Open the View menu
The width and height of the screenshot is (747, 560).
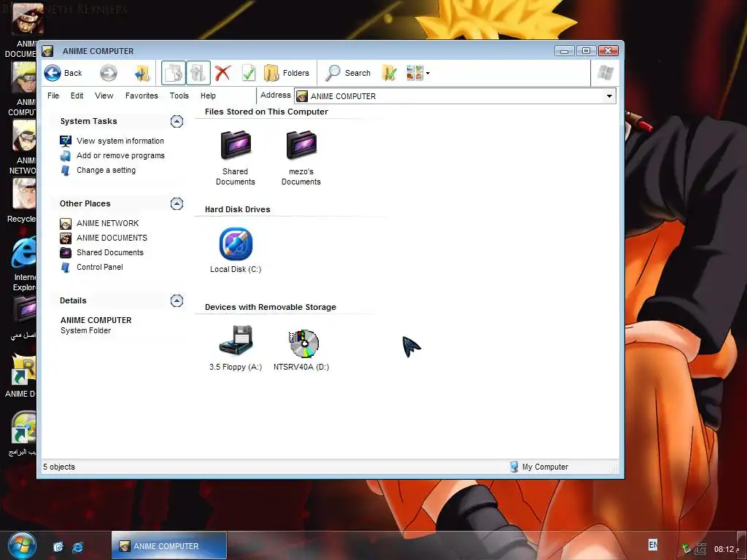(x=104, y=96)
